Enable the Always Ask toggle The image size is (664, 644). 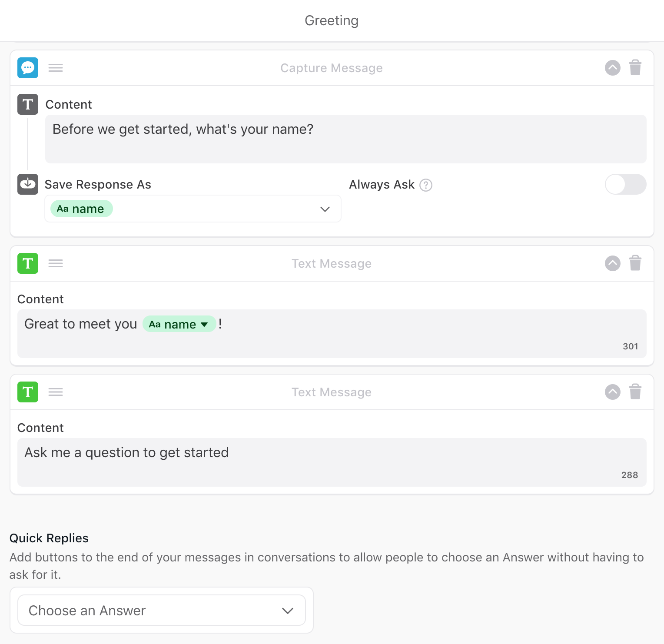625,185
